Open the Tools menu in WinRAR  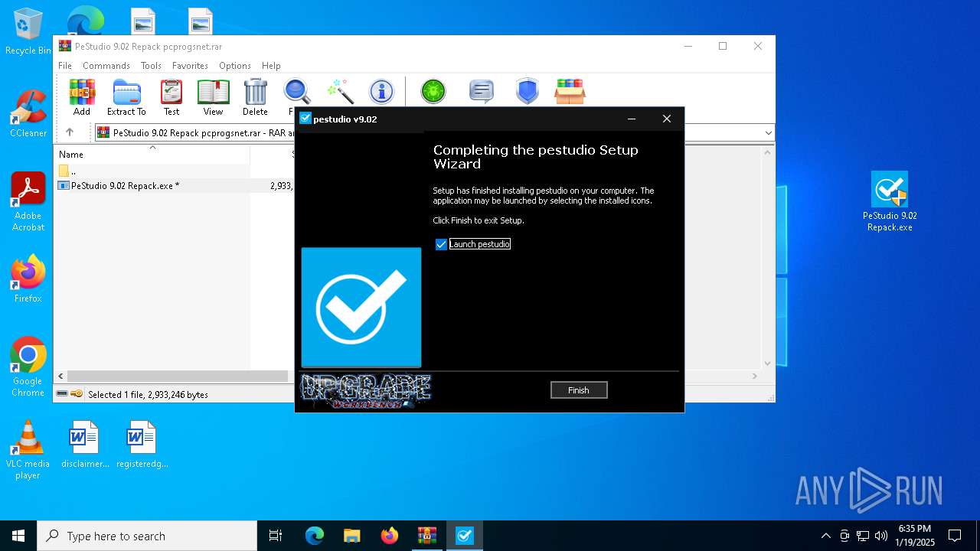tap(151, 66)
